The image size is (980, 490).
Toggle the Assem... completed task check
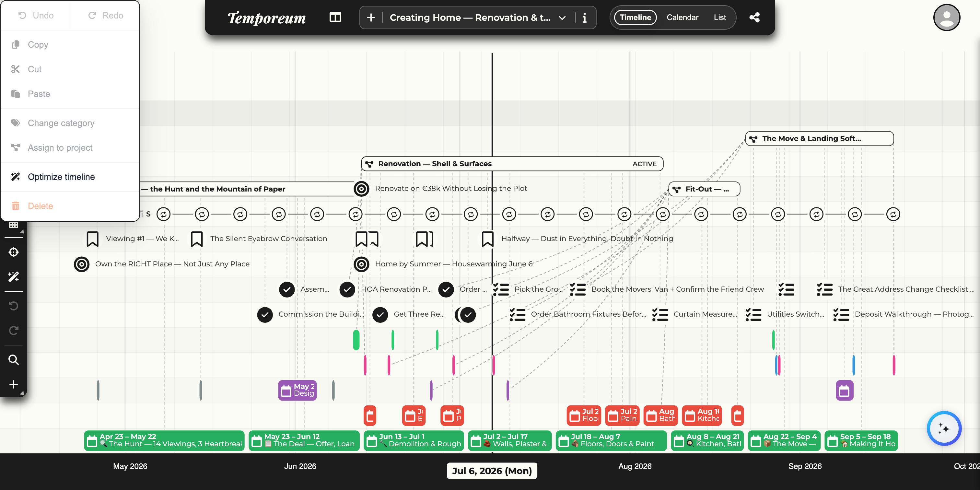coord(287,289)
